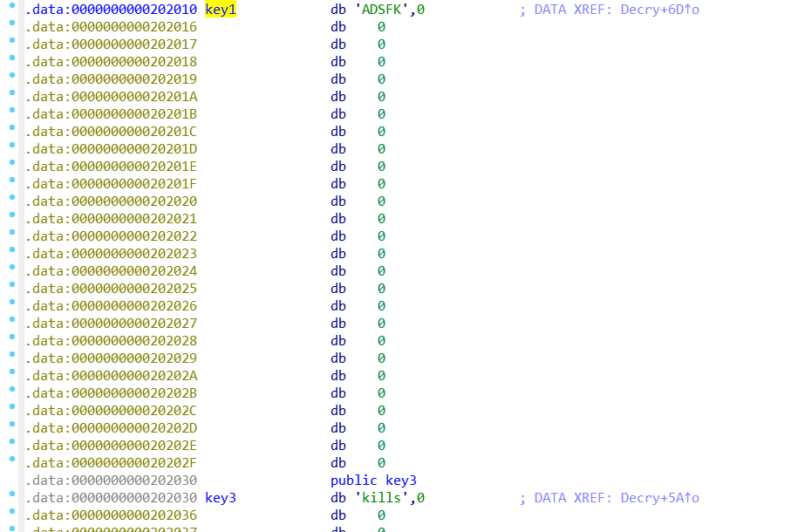Click the breakpoint dot beside address 20202F
Viewport: 798px width, 532px height.
click(x=12, y=458)
